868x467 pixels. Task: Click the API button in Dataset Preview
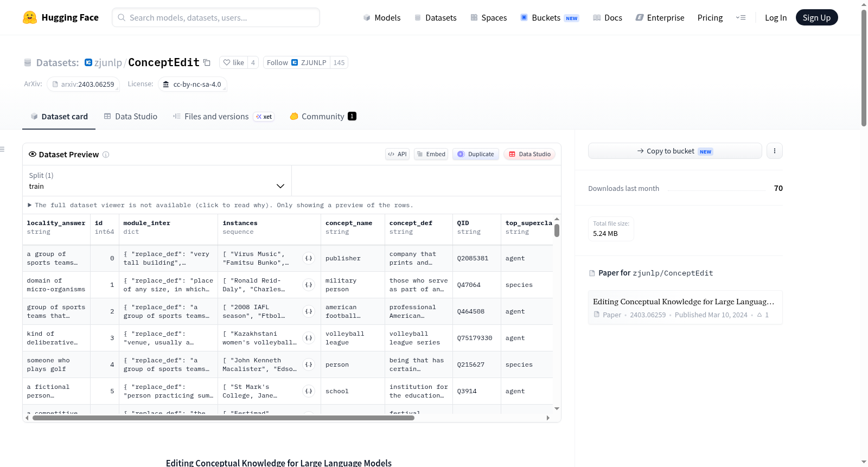coord(397,154)
